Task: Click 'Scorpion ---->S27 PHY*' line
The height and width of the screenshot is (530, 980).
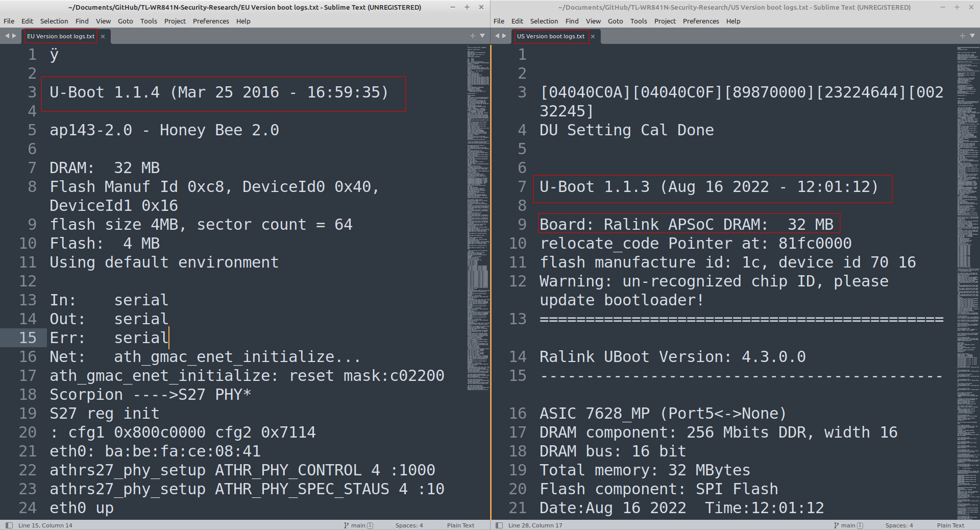Action: click(x=151, y=395)
